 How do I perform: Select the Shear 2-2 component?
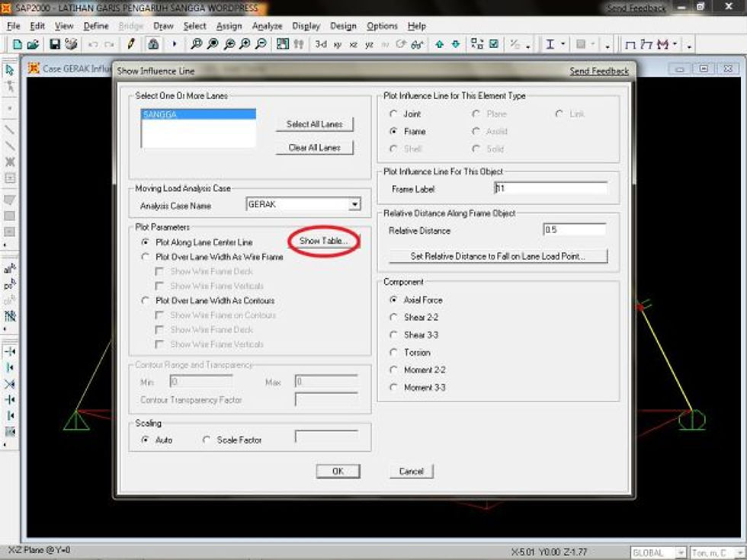coord(393,318)
